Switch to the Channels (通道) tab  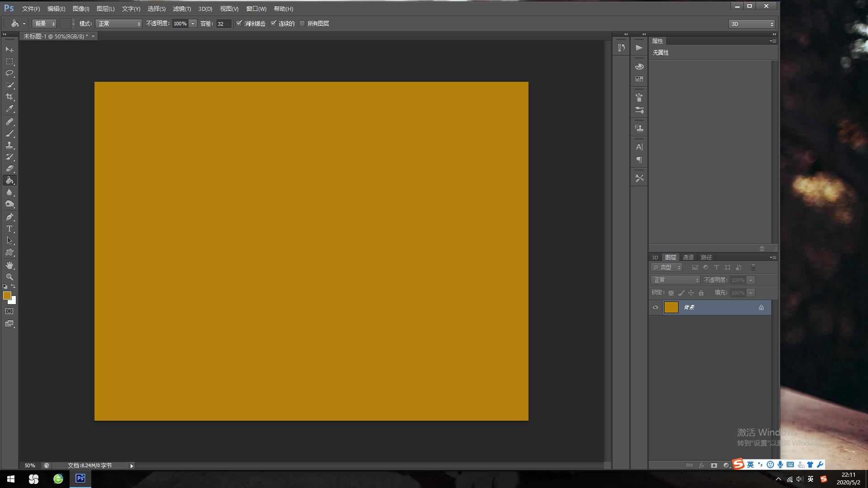click(x=688, y=257)
